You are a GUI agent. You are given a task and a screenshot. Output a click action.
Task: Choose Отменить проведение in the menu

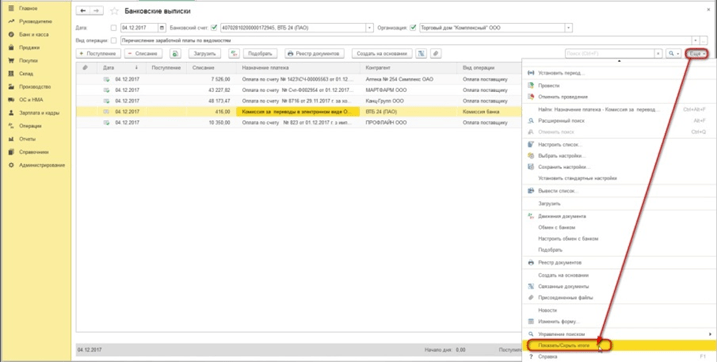click(620, 97)
